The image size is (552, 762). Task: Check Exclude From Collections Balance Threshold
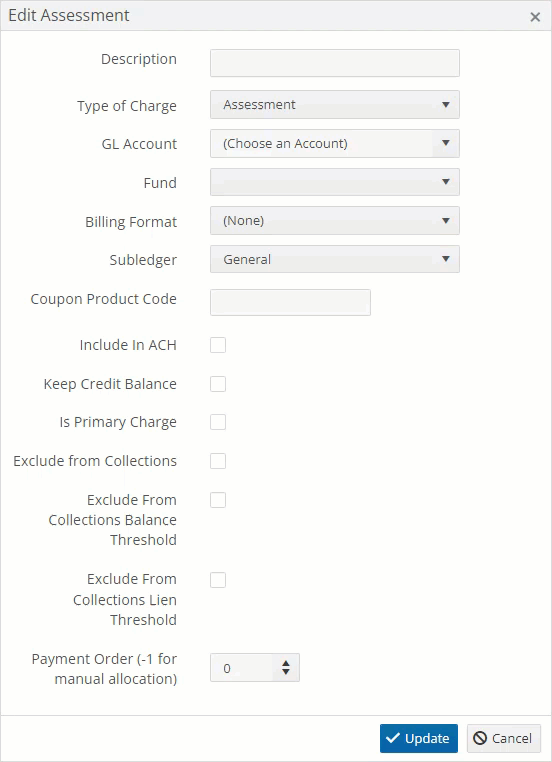coord(218,500)
